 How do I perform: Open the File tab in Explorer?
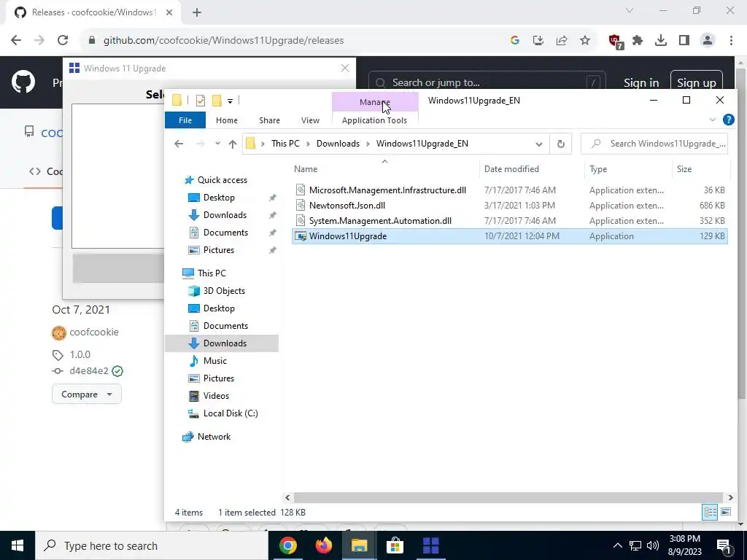click(185, 120)
